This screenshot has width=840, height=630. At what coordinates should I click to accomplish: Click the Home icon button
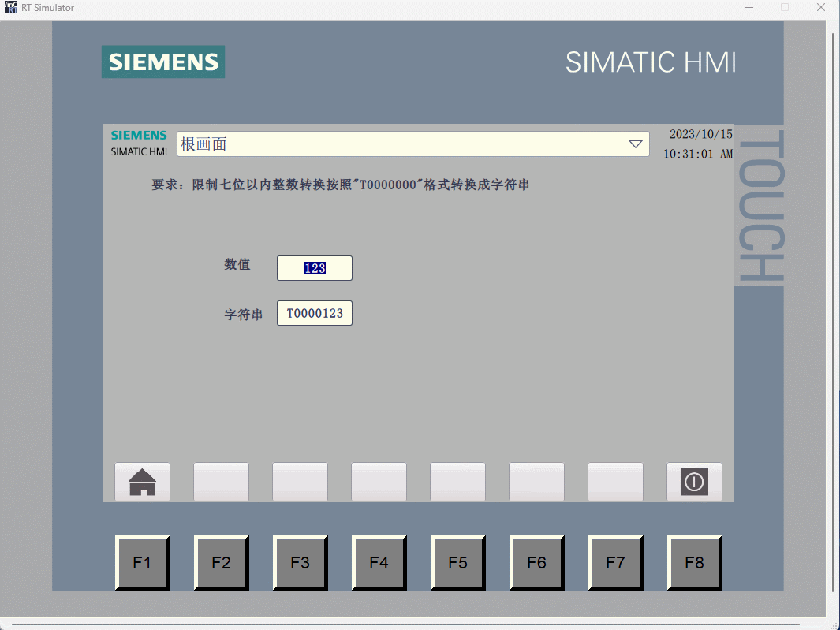tap(142, 482)
